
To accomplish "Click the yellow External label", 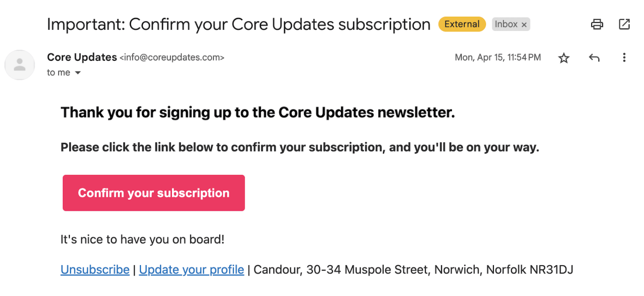I will point(462,24).
